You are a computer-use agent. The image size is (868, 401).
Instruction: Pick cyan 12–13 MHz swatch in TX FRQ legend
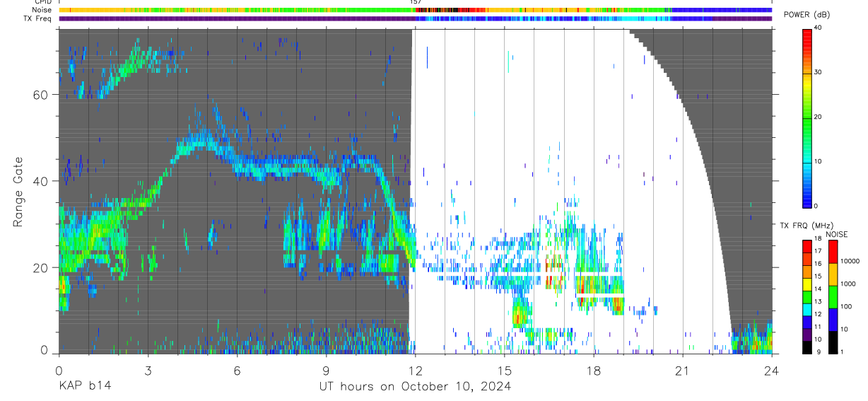point(807,308)
